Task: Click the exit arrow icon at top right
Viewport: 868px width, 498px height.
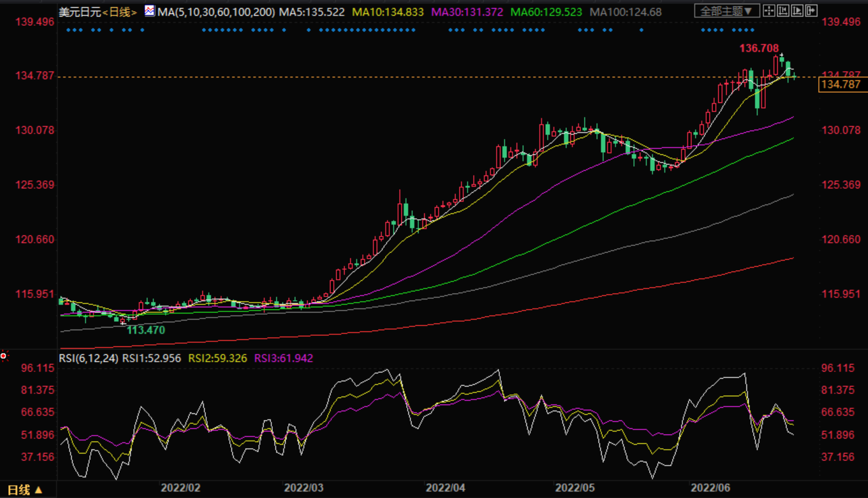Action: (811, 11)
